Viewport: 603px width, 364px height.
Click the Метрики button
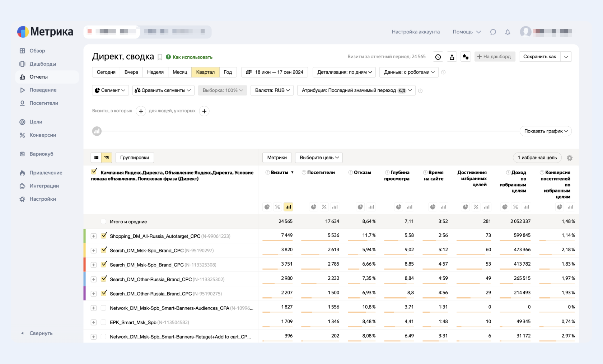[277, 158]
